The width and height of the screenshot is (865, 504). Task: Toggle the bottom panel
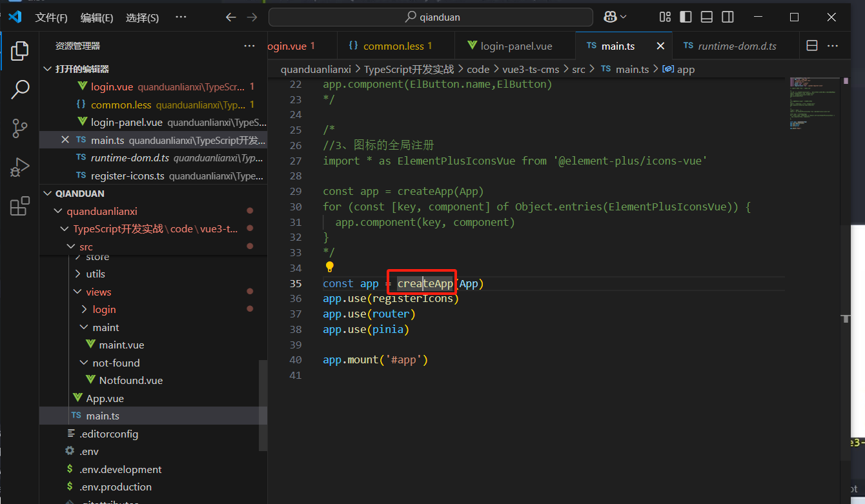tap(706, 17)
